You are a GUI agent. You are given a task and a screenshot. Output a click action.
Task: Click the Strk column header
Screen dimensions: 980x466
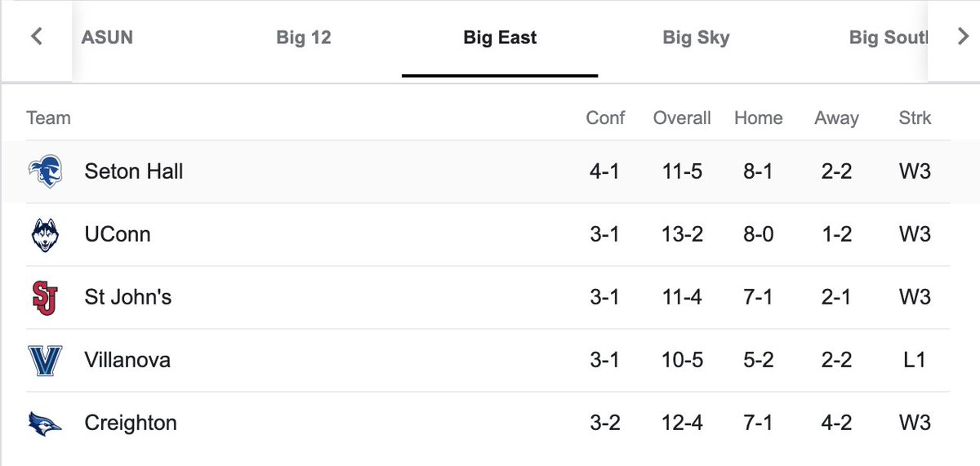[915, 118]
